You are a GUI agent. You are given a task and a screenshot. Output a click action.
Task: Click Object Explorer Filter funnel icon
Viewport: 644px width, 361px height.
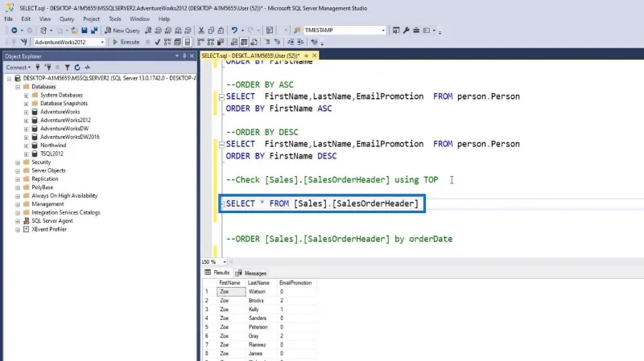pos(67,68)
